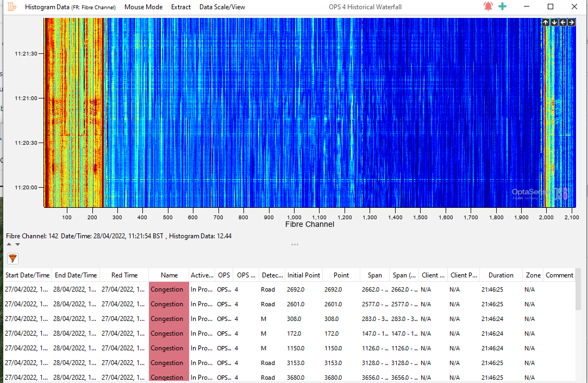Collapse panel using the small up triangle

pyautogui.click(x=9, y=244)
